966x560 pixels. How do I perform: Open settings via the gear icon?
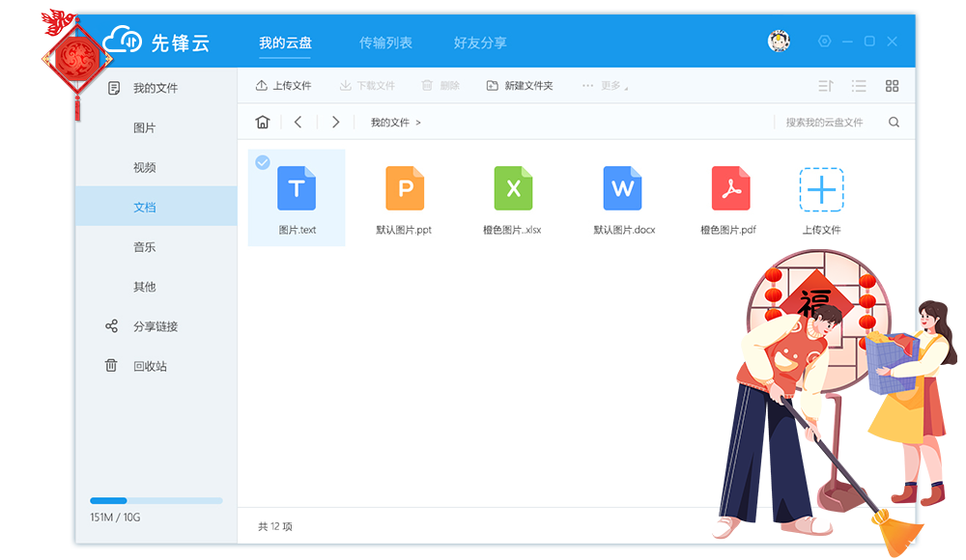(824, 42)
